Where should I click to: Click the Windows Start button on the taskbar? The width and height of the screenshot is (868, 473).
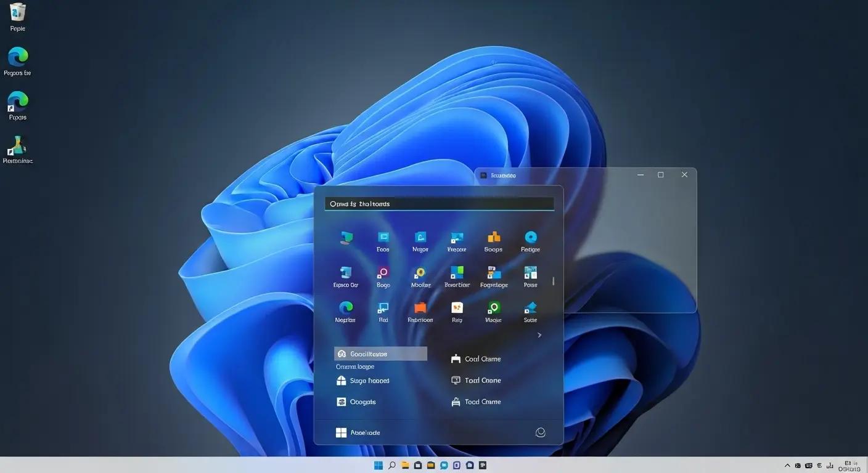[378, 465]
